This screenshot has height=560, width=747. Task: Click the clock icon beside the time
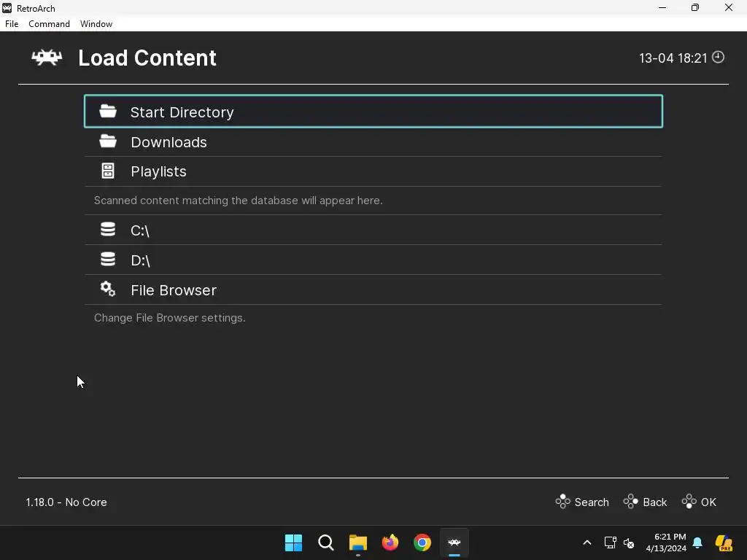coord(718,57)
